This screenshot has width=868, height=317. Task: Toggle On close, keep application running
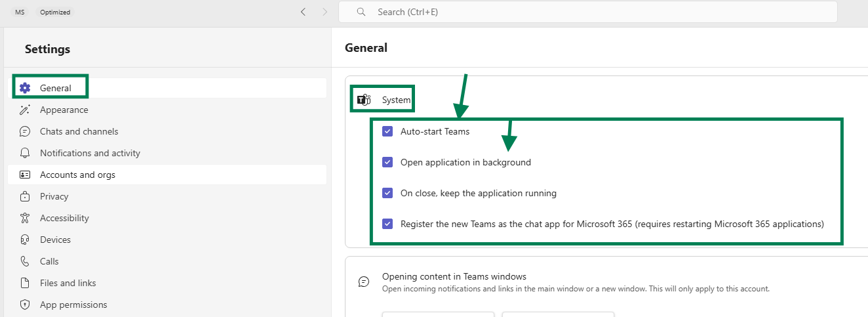pyautogui.click(x=387, y=193)
